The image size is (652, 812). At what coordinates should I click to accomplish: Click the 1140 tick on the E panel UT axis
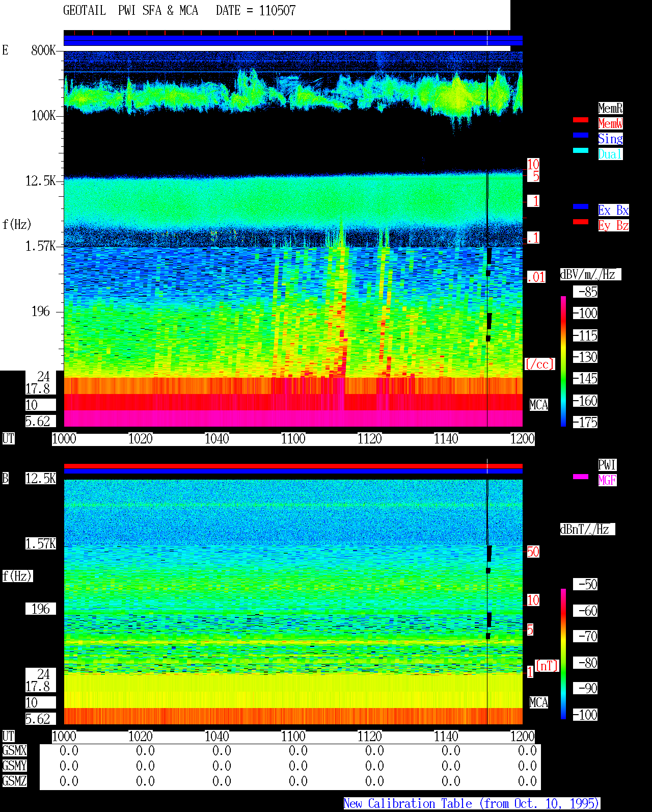click(x=446, y=438)
